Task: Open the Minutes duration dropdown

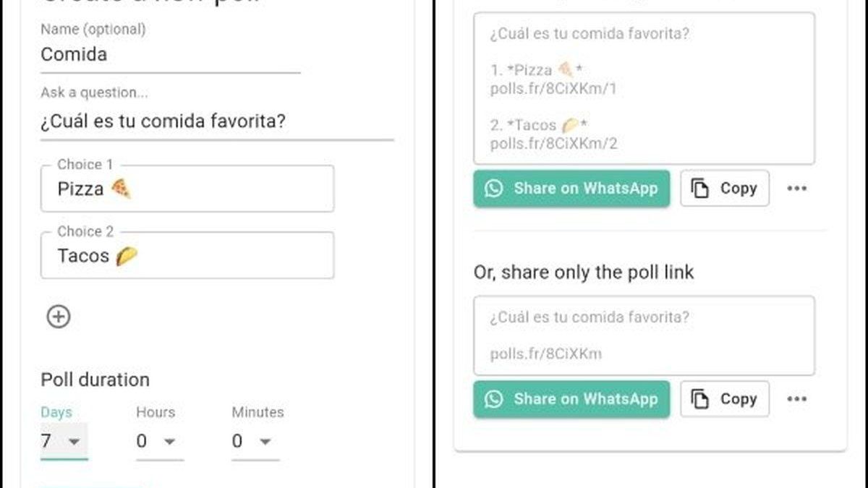Action: 255,441
